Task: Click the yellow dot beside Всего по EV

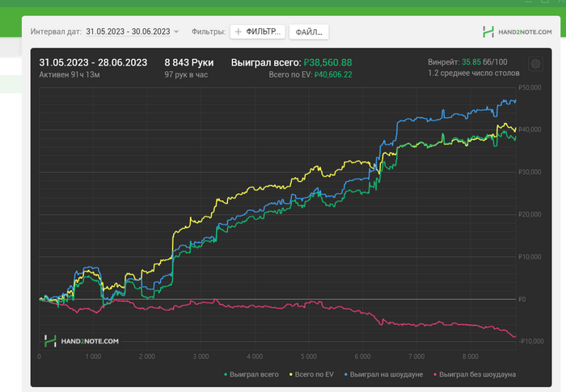Action: click(x=291, y=375)
